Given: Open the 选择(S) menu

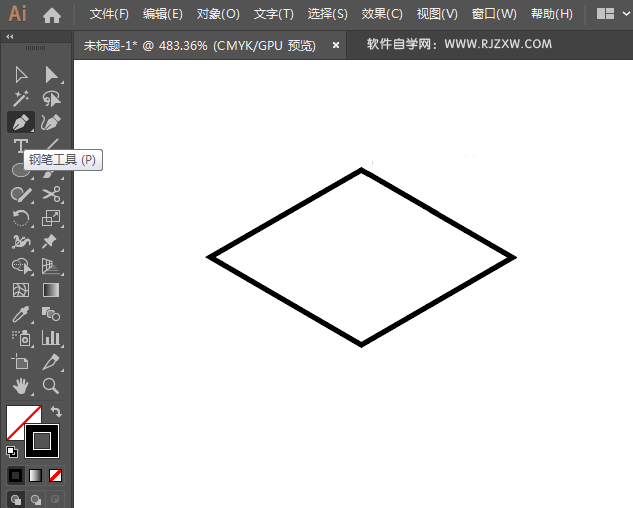Looking at the screenshot, I should coord(327,15).
